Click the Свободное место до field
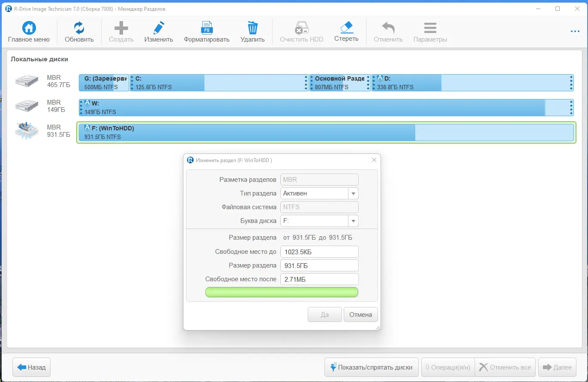Viewport: 588px width, 382px height. [x=319, y=252]
